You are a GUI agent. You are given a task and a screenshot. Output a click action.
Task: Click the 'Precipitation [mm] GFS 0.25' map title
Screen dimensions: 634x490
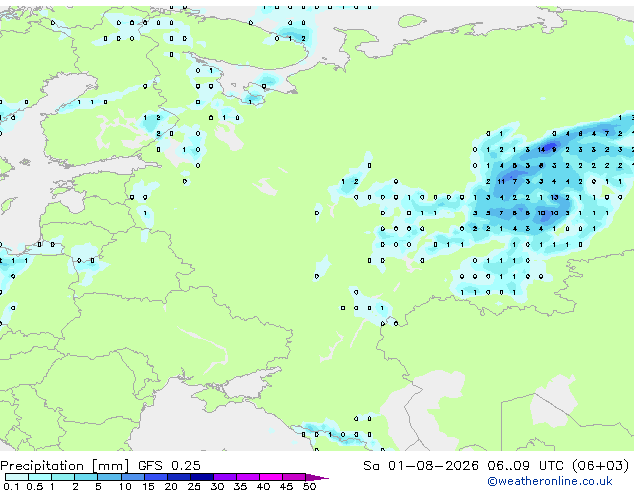pos(100,466)
